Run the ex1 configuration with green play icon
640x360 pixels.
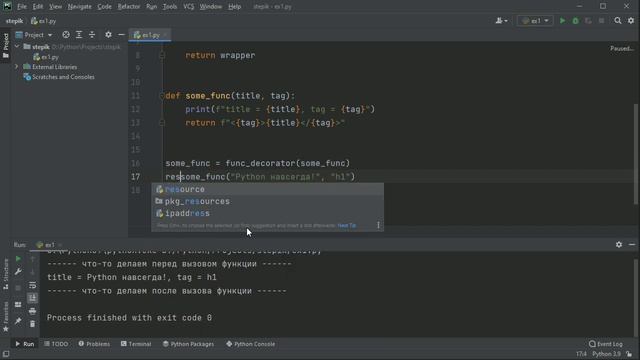click(562, 21)
